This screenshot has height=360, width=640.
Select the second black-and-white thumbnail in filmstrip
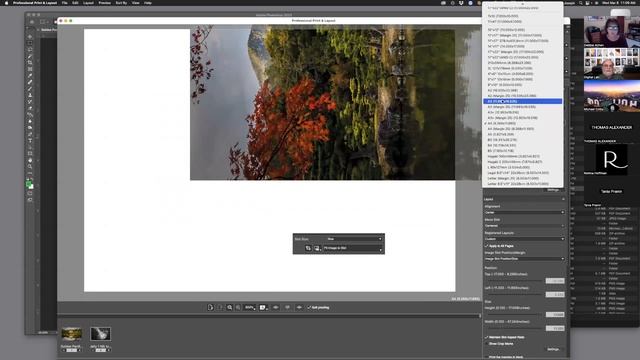click(100, 334)
